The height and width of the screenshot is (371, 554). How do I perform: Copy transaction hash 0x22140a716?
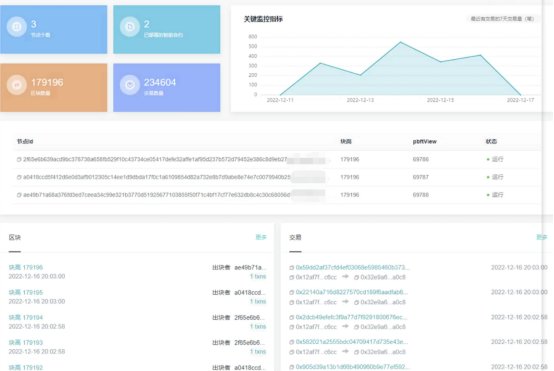[291, 293]
